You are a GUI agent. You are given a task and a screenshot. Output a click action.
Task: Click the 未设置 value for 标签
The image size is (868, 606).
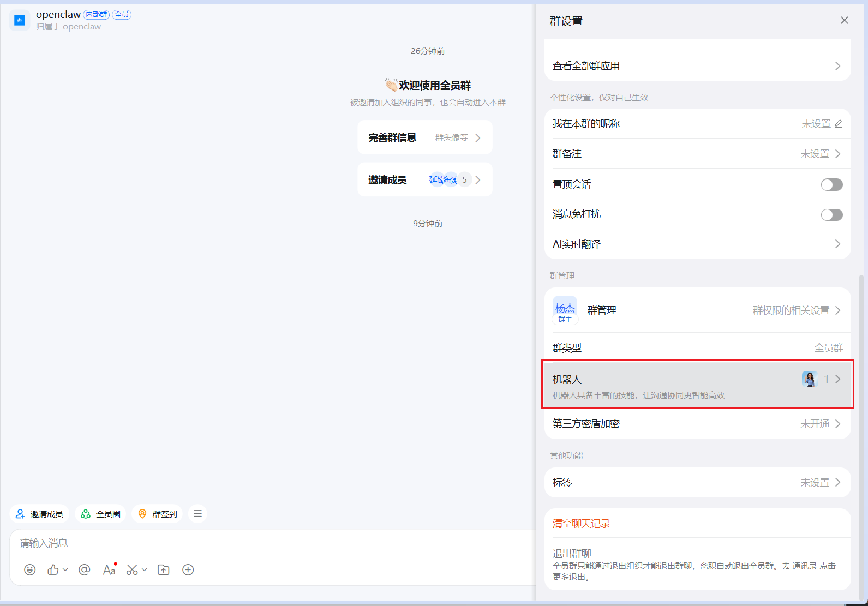pos(815,483)
